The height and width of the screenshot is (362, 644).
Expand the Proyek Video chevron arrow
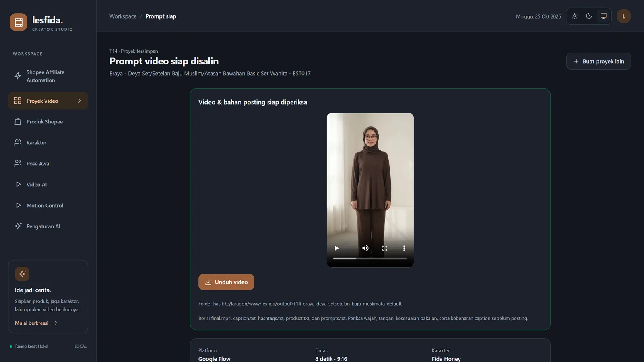coord(80,101)
